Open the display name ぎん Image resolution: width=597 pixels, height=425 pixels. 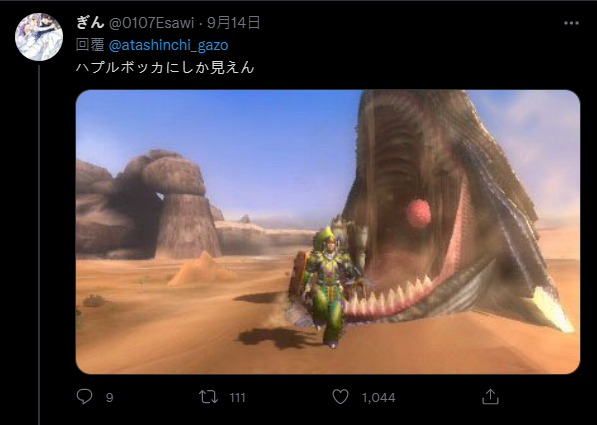(x=90, y=22)
